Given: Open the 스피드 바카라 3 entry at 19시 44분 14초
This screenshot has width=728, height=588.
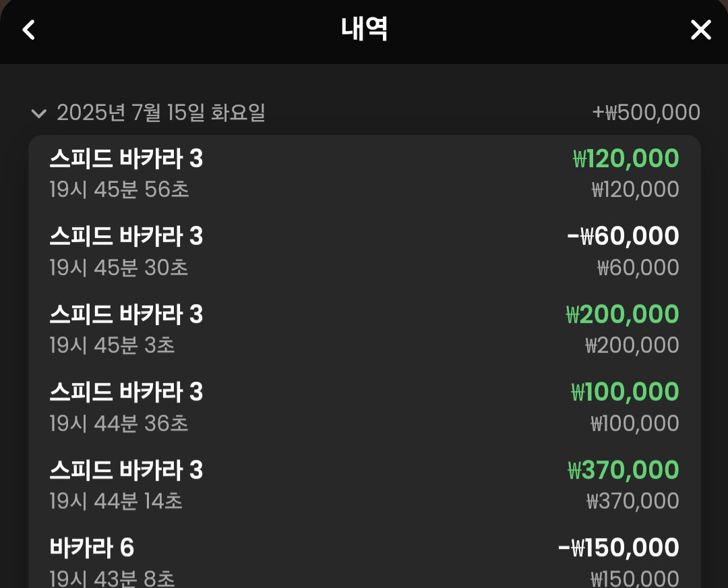Looking at the screenshot, I should [365, 485].
